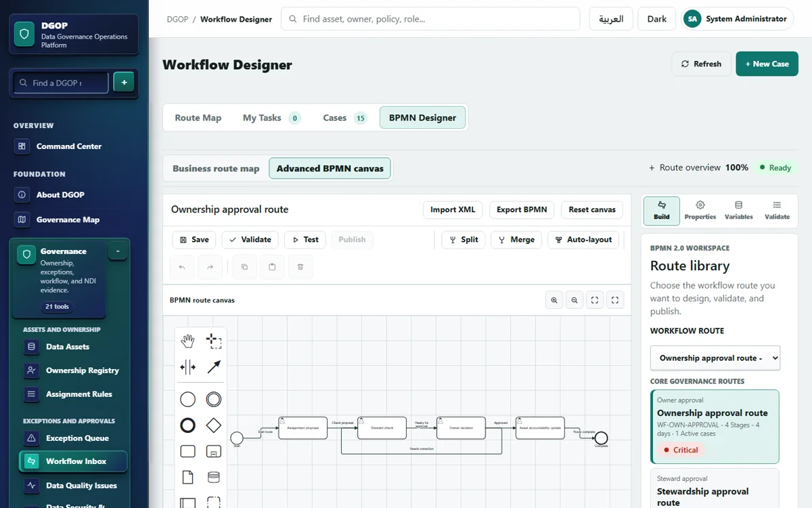
Task: Apply Auto-layout to the diagram
Action: coord(583,240)
